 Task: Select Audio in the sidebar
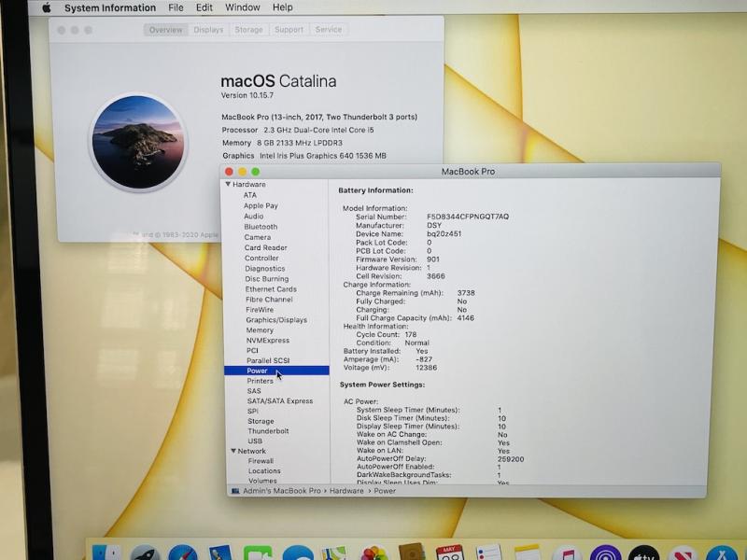pyautogui.click(x=253, y=217)
